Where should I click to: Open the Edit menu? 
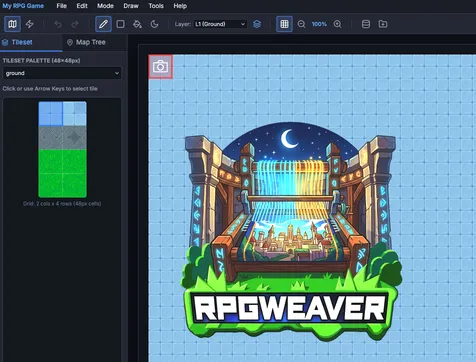click(x=82, y=6)
